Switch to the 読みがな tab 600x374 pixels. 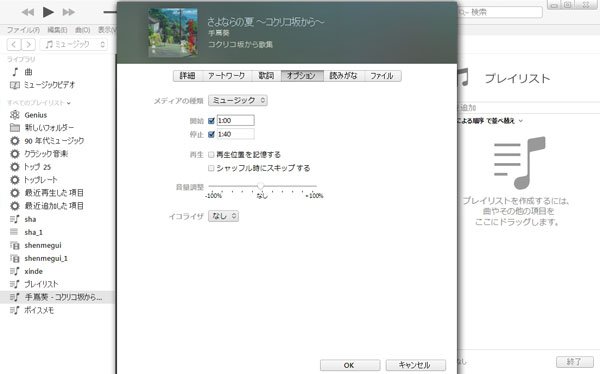344,76
